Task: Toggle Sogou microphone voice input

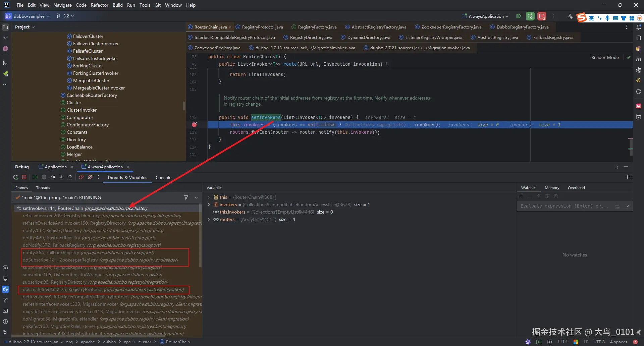Action: 607,18
